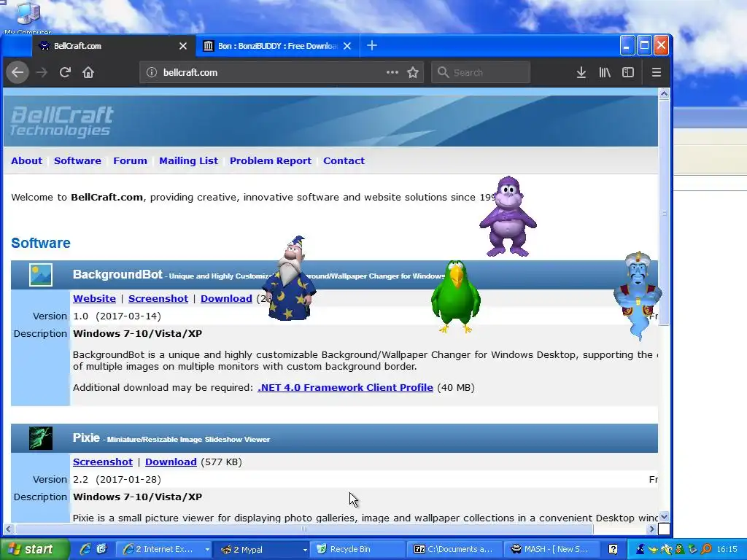This screenshot has height=560, width=747.
Task: Switch to the MASH taskbar window
Action: [x=551, y=549]
